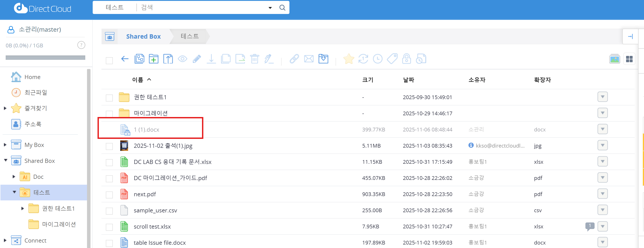The width and height of the screenshot is (644, 248).
Task: Select checkbox for sample_user.csv
Action: tap(109, 211)
